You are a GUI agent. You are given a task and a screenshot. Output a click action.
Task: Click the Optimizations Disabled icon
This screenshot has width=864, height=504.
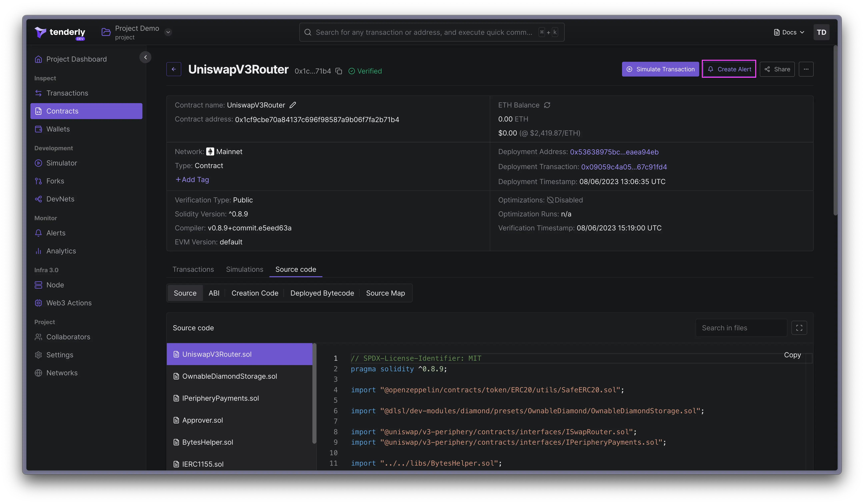550,200
